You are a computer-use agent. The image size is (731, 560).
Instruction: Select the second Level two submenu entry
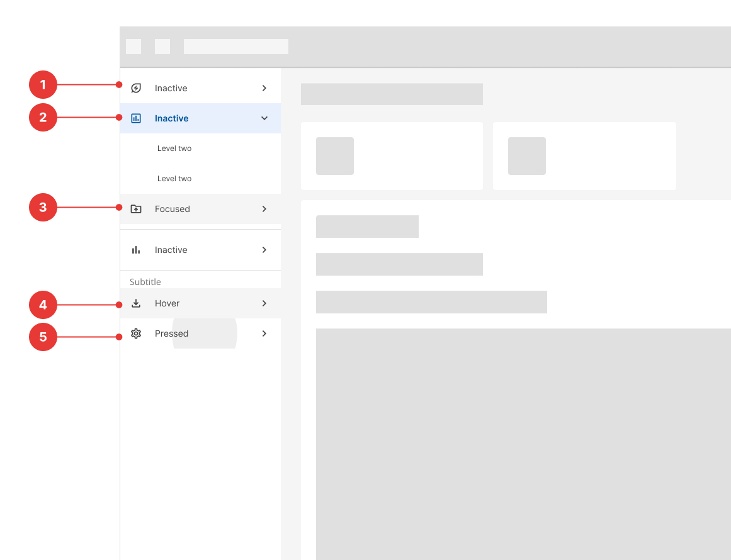(x=174, y=178)
